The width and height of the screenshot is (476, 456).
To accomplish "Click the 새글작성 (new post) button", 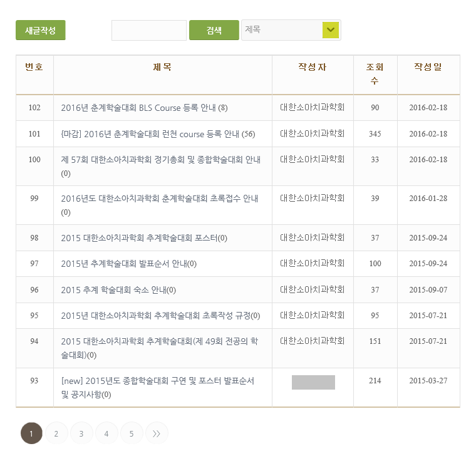I will [41, 30].
